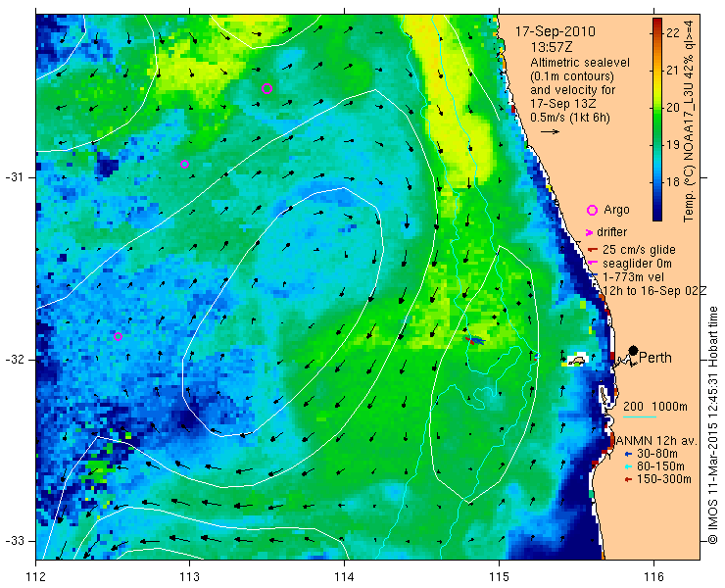Click the longitude axis label 115

point(499,577)
